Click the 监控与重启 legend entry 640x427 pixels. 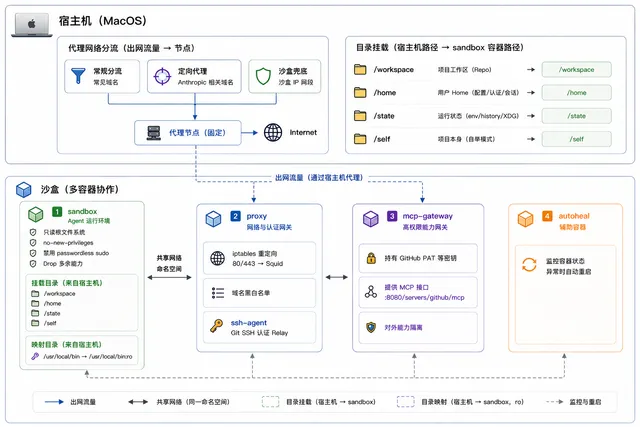tap(574, 402)
